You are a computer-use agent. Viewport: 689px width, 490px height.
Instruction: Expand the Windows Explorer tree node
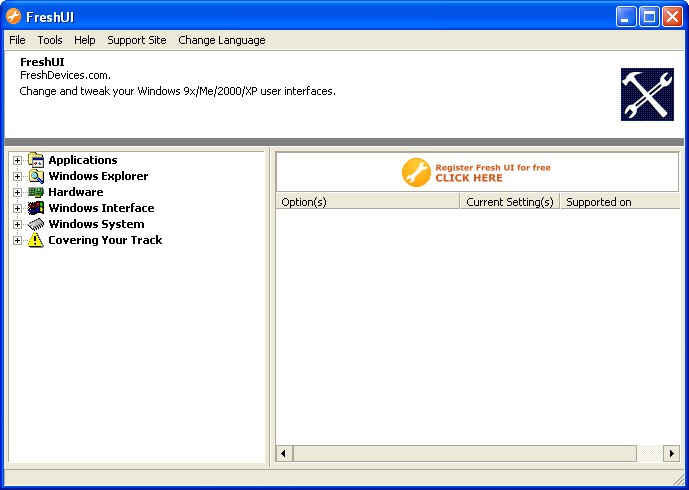tap(17, 176)
